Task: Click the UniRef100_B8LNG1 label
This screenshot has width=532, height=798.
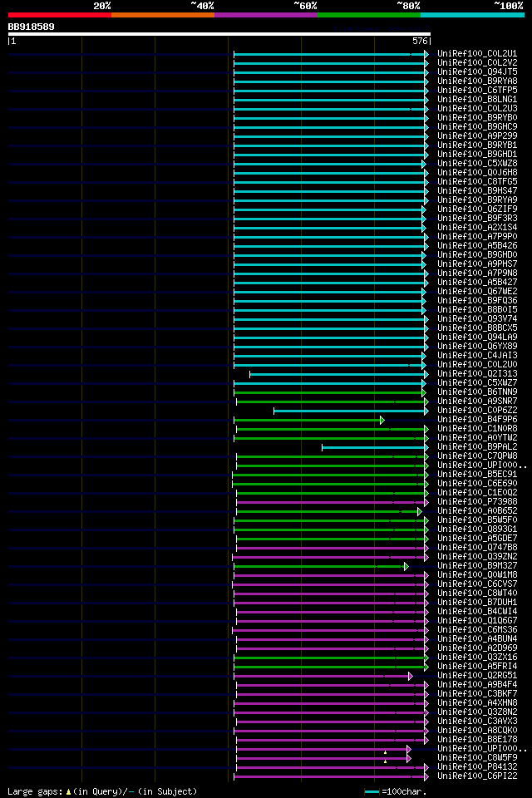Action: 477,99
